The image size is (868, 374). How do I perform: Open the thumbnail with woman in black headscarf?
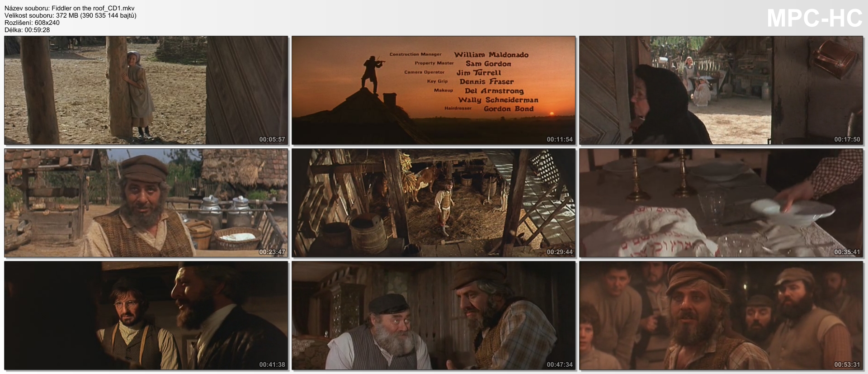click(721, 90)
